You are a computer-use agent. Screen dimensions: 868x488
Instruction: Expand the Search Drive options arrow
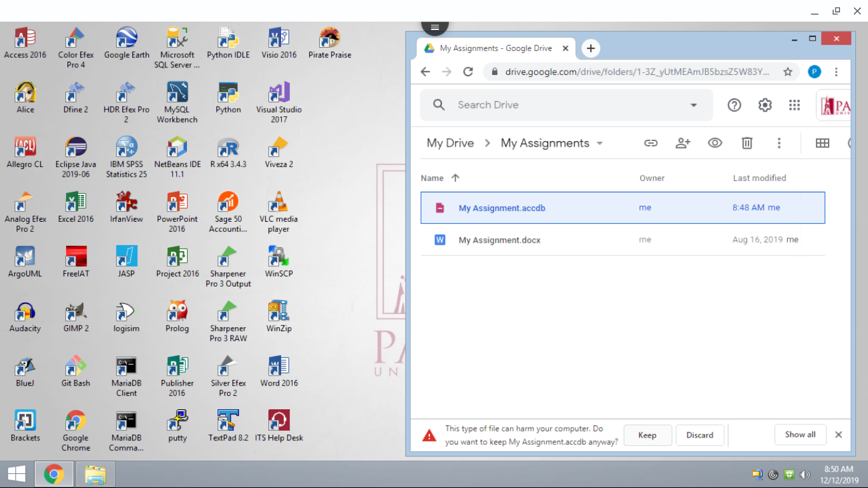tap(694, 105)
